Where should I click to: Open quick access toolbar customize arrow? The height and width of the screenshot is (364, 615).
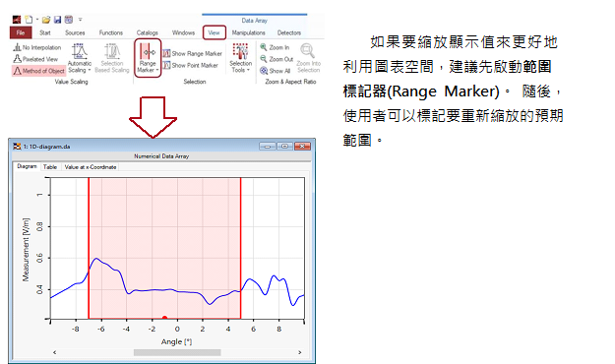click(x=80, y=20)
